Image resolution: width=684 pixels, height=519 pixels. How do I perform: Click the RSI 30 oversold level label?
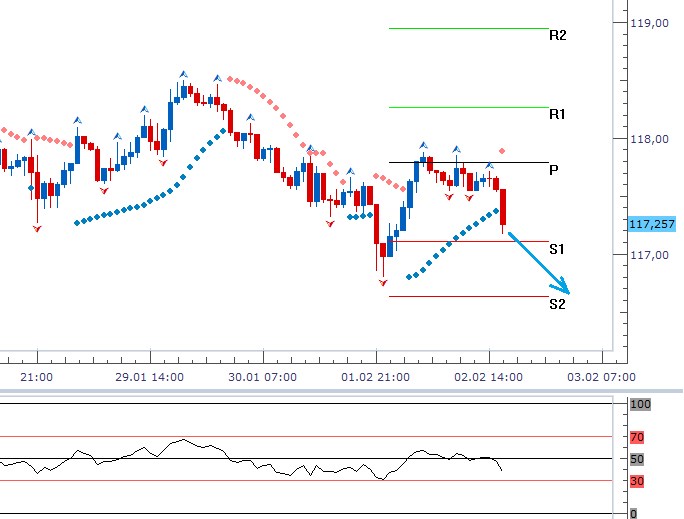[639, 481]
